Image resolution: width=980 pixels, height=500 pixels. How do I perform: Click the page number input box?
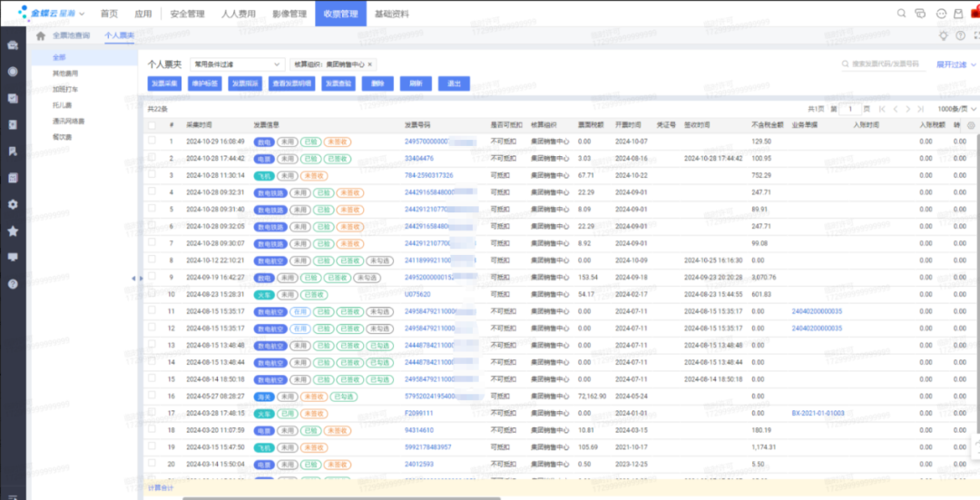click(x=850, y=109)
